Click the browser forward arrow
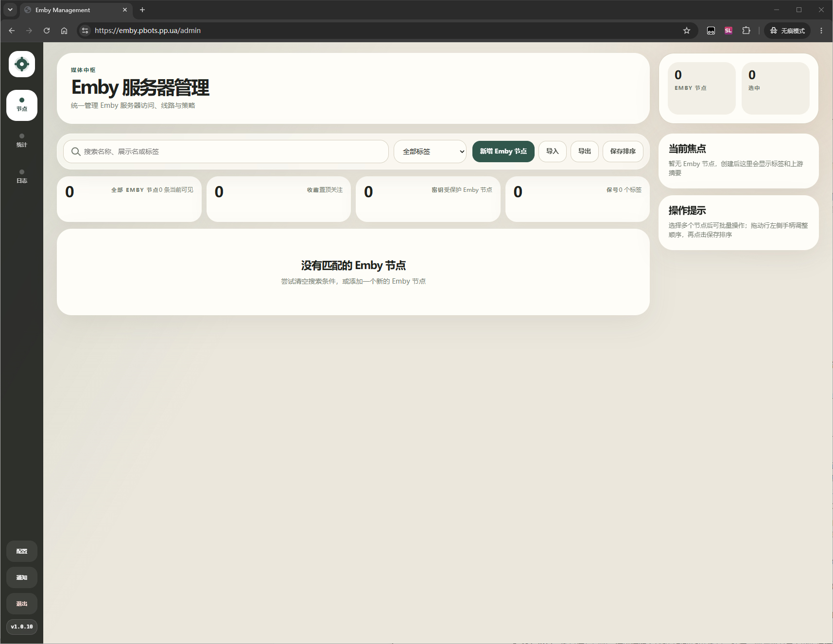 pos(29,31)
